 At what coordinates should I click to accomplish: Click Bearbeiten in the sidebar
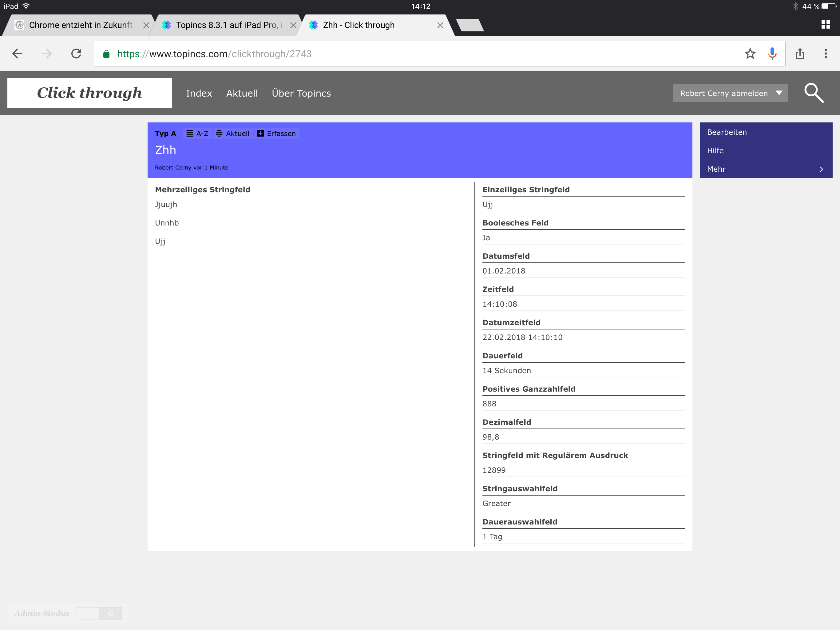[x=727, y=132]
